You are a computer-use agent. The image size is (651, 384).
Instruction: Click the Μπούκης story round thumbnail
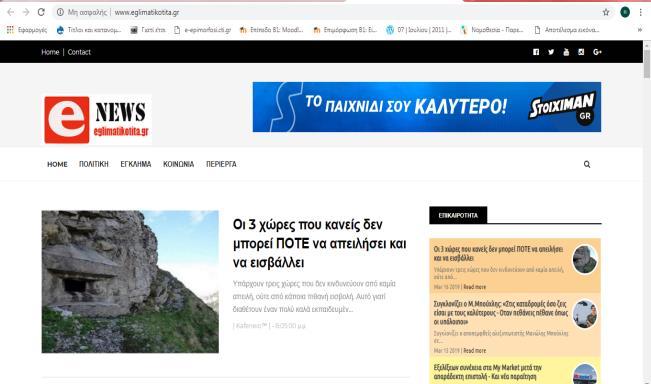click(585, 314)
